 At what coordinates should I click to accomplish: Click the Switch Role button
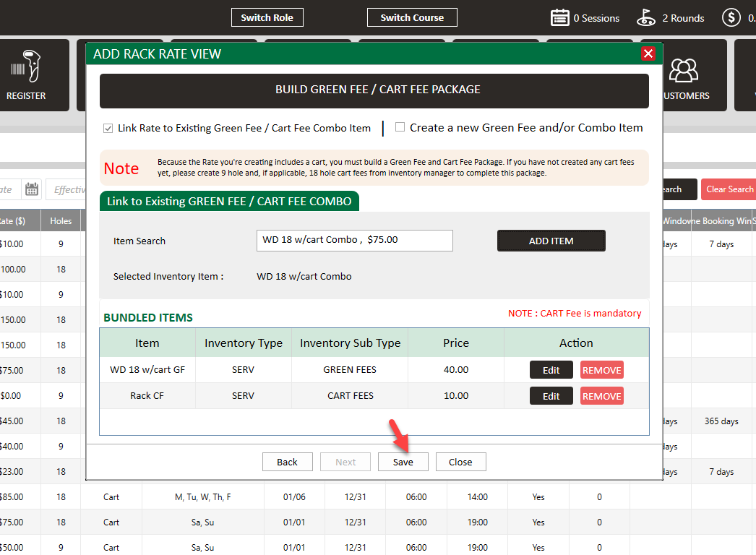267,17
